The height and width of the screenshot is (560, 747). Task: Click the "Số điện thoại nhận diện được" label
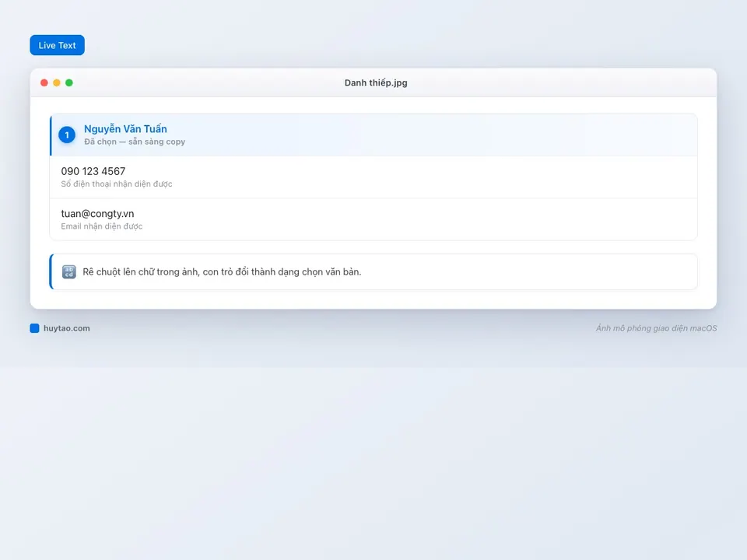[117, 184]
